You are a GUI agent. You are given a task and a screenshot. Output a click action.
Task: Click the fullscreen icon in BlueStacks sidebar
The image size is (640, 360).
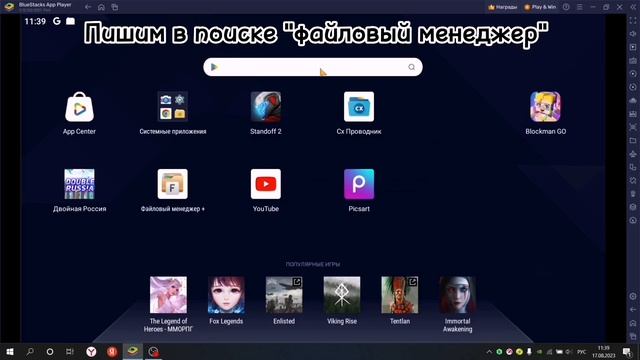(633, 20)
